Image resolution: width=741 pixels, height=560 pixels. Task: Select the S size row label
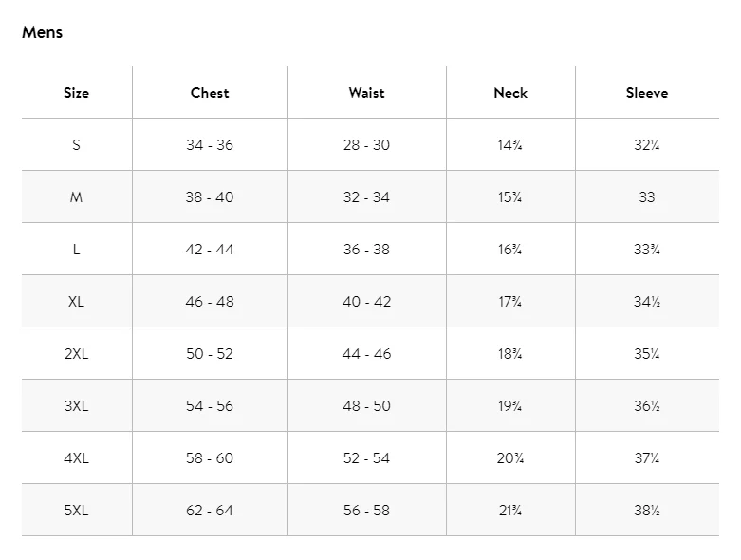pos(77,145)
